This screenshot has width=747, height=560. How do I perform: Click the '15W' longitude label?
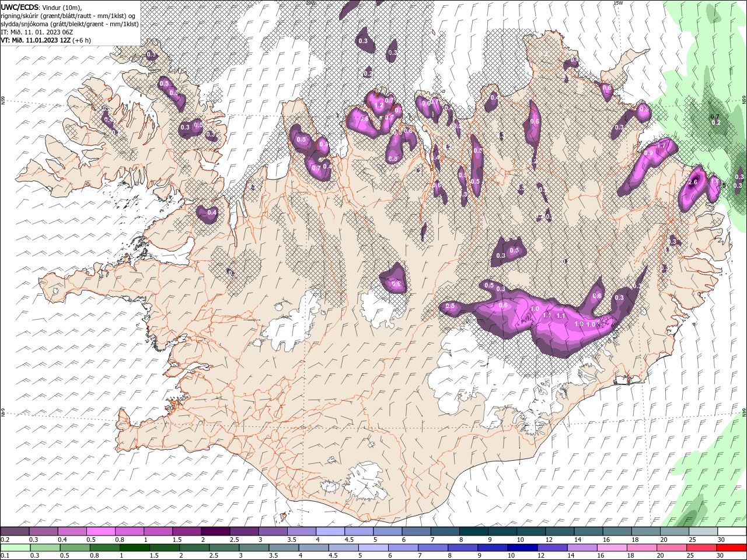click(x=618, y=3)
